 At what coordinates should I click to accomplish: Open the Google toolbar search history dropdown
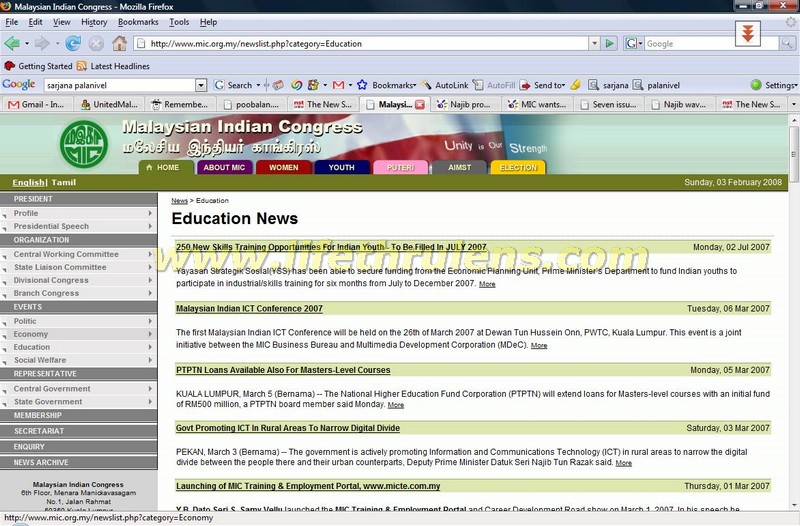coord(201,85)
